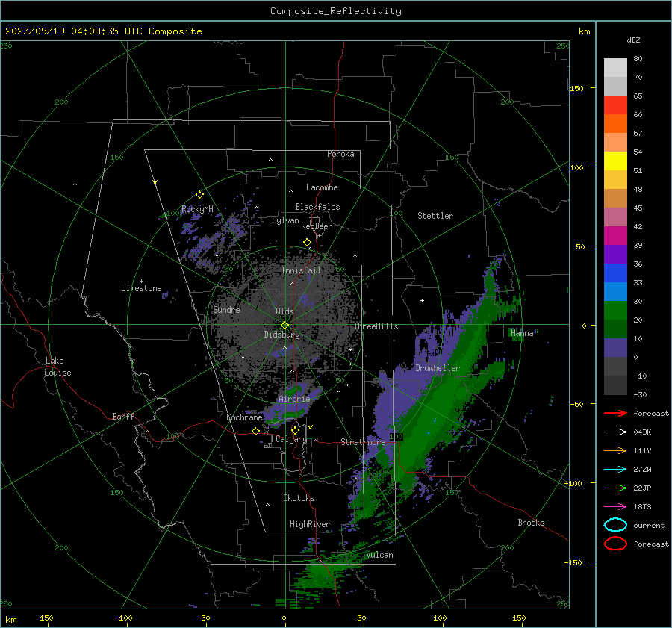The height and width of the screenshot is (628, 672).
Task: Click the Innisfail city label
Action: pos(302,270)
